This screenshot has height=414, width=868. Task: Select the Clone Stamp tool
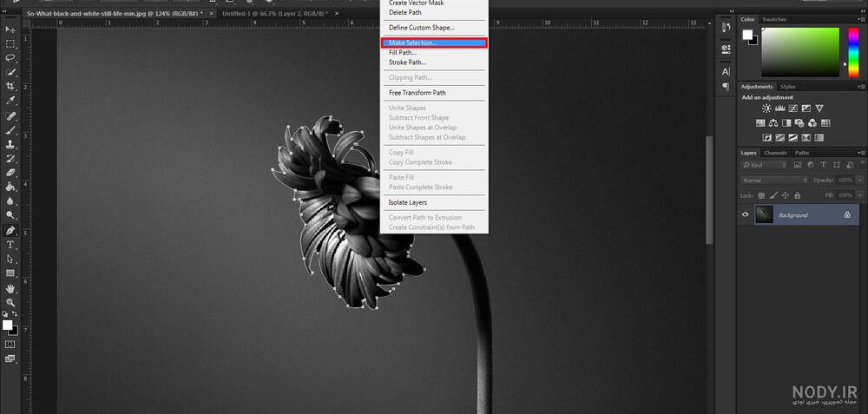point(10,144)
